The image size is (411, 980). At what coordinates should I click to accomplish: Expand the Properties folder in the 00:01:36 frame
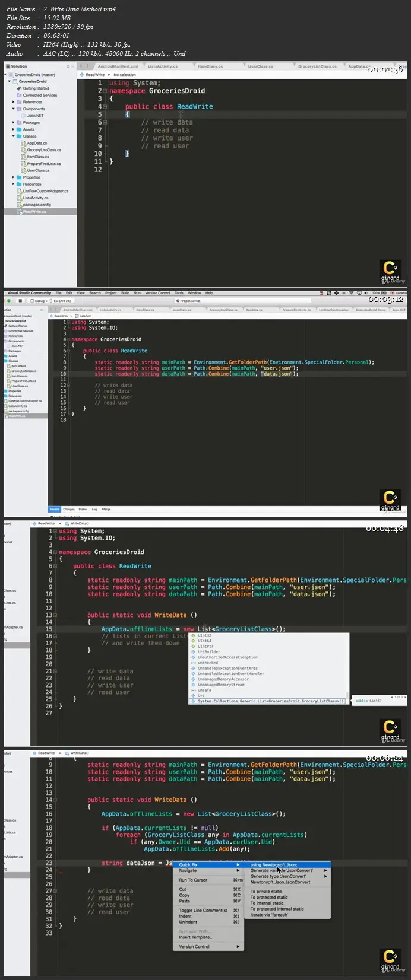(14, 177)
